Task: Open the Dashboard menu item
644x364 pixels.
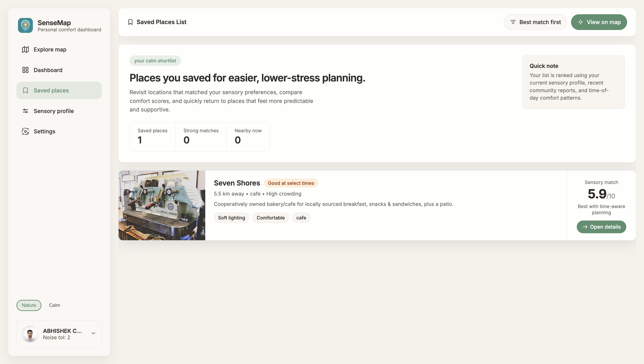Action: (48, 70)
